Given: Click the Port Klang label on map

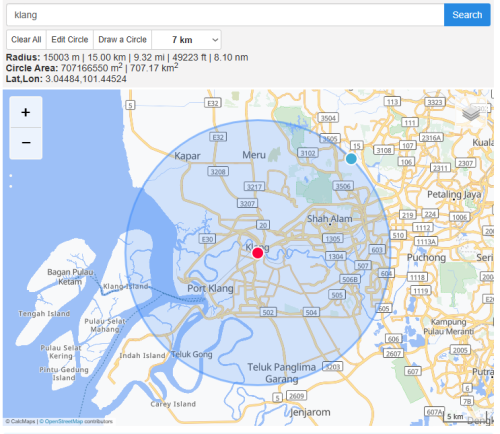Looking at the screenshot, I should coord(210,288).
